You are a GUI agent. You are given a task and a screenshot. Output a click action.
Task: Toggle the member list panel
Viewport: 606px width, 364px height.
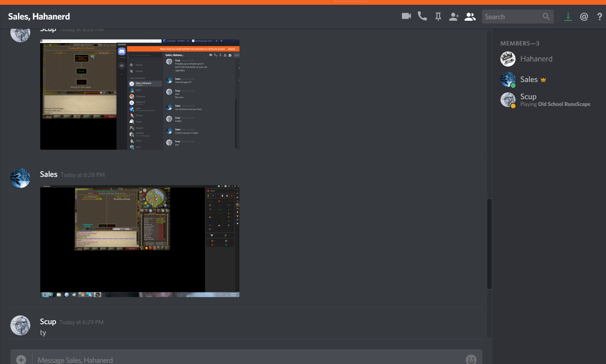(470, 17)
